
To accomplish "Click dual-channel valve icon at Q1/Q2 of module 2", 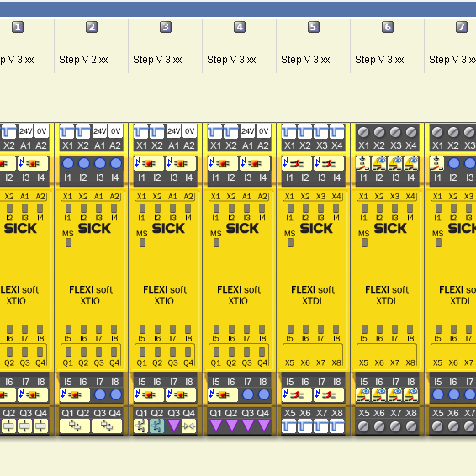I will pos(75,426).
